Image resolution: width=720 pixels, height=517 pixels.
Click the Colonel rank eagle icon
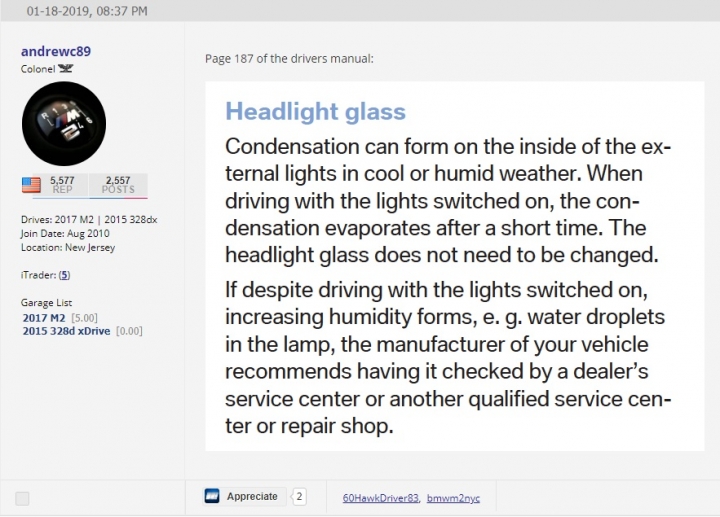pyautogui.click(x=65, y=69)
